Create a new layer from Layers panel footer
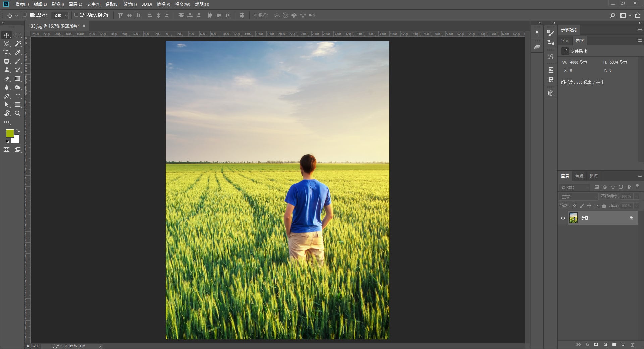This screenshot has height=349, width=644. pyautogui.click(x=623, y=344)
